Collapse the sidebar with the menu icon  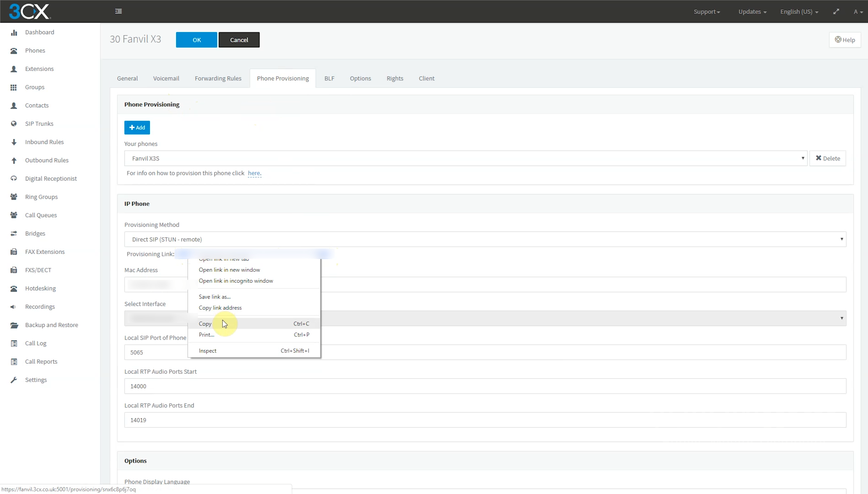[118, 11]
